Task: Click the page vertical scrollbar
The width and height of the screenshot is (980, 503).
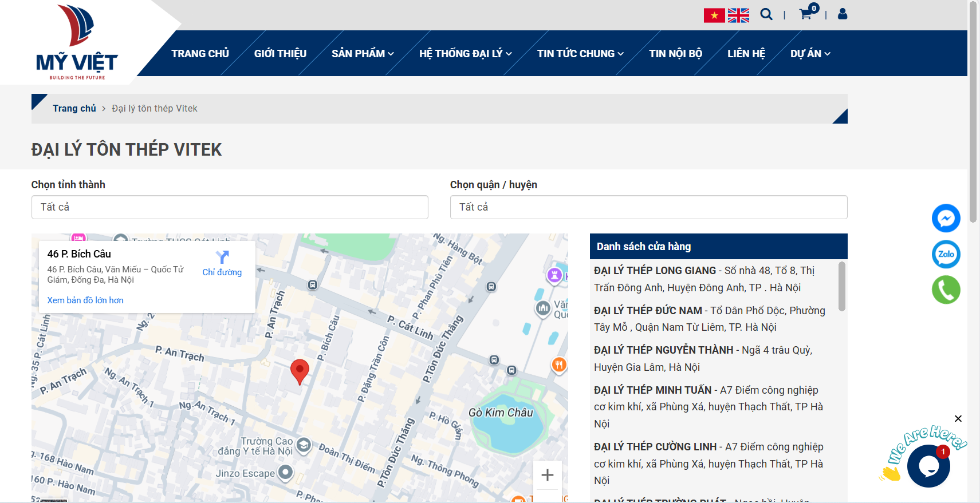Action: click(973, 113)
